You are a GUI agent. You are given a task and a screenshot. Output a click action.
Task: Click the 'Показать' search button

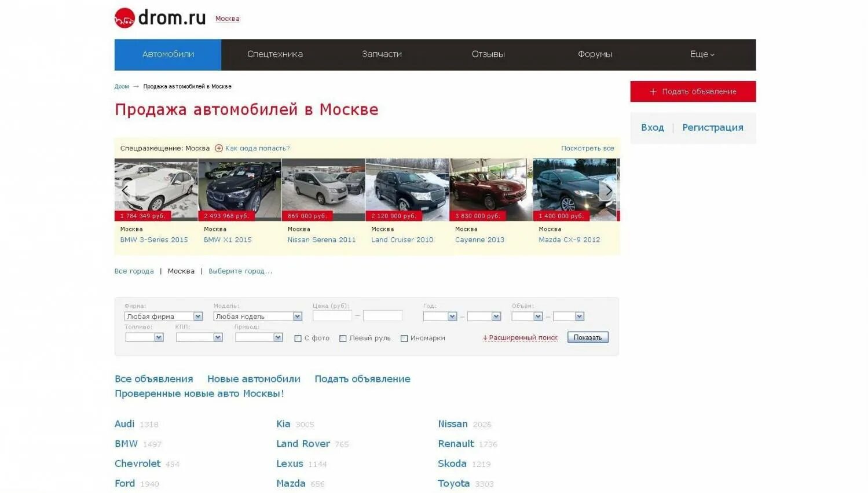pos(587,337)
